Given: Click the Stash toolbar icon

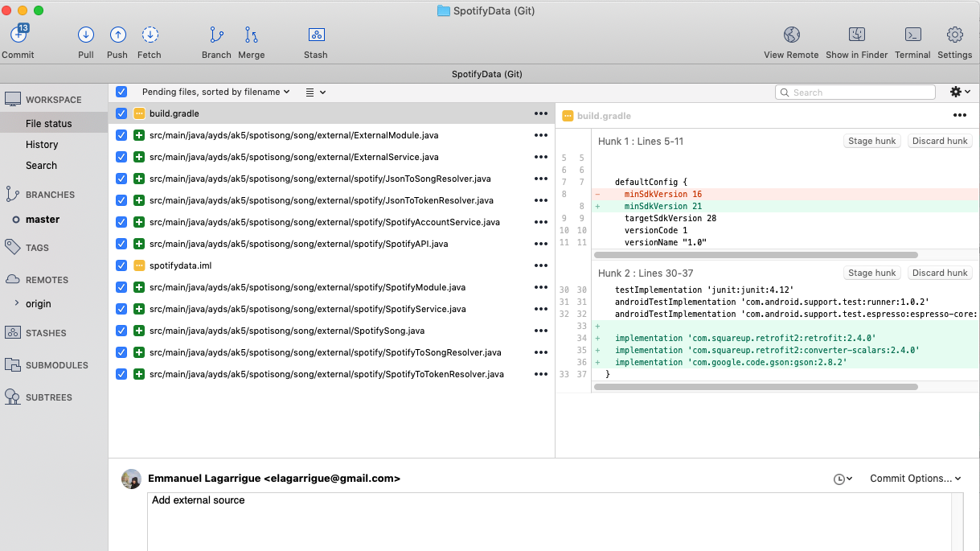Looking at the screenshot, I should click(316, 35).
